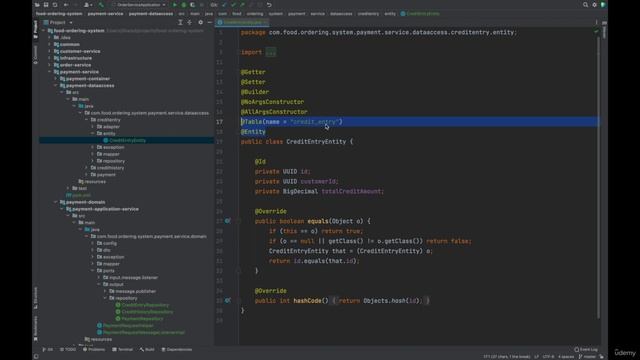Screen dimensions: 640x360
Task: Click Collapse All in Project panel
Action: pyautogui.click(x=189, y=22)
